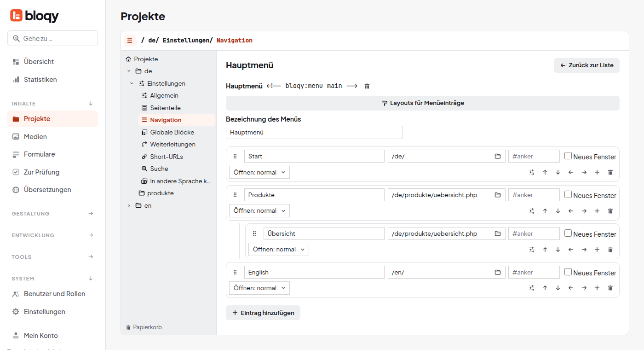Open Benutzer und Rollen

pyautogui.click(x=52, y=294)
